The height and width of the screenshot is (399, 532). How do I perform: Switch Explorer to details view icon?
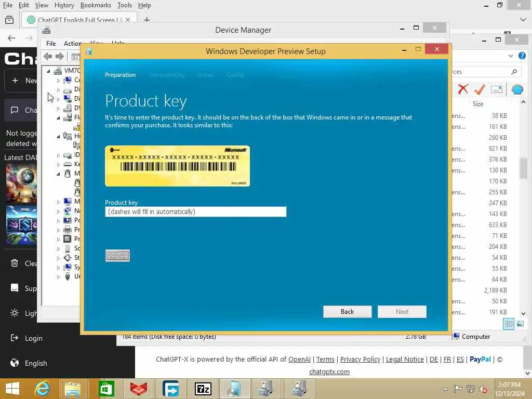tap(509, 324)
